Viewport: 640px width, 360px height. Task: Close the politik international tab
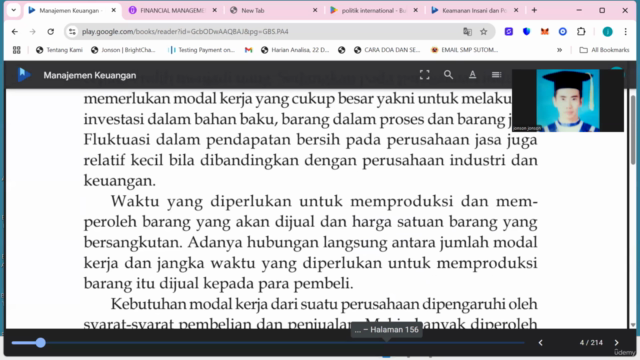(x=416, y=10)
